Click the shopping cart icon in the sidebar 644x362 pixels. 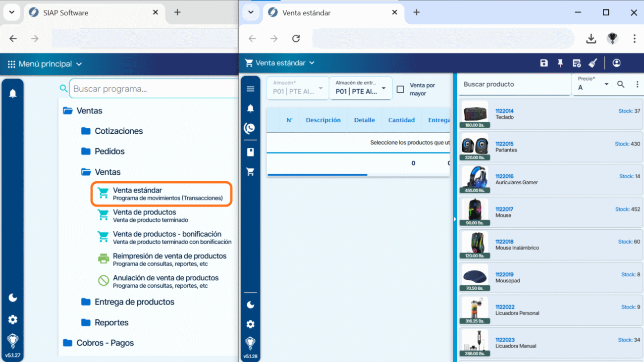250,172
